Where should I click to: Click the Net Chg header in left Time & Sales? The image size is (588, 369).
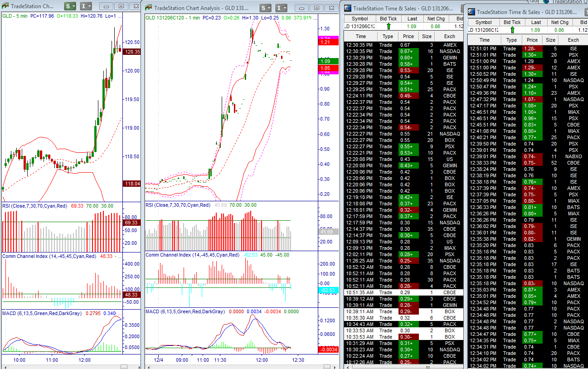click(436, 19)
